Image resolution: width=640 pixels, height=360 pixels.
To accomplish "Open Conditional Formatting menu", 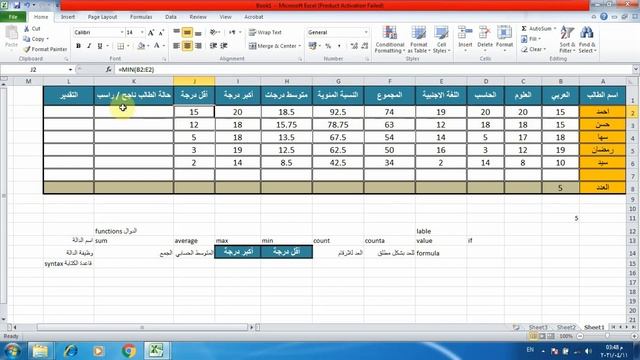I will pos(390,39).
